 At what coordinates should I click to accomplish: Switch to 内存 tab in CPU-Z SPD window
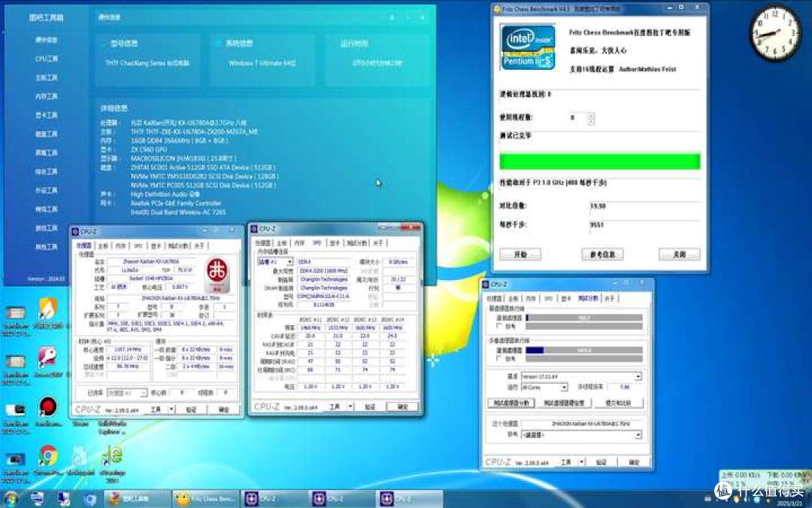click(299, 243)
